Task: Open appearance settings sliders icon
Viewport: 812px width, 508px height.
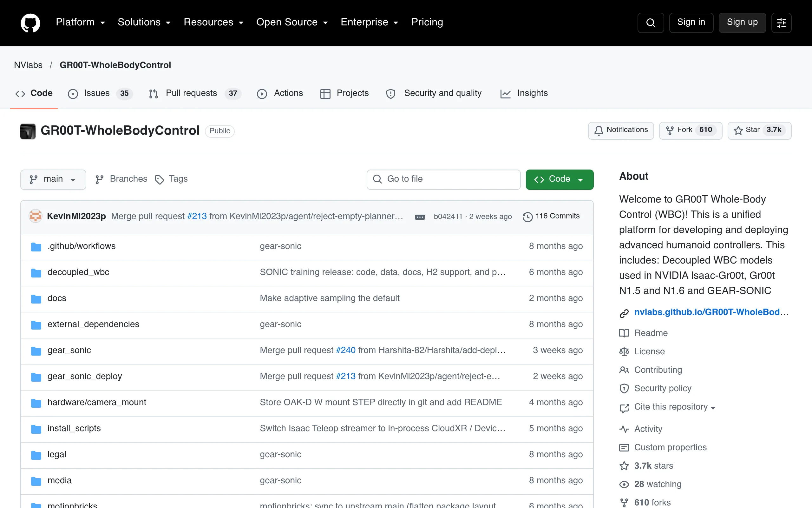Action: click(x=781, y=23)
